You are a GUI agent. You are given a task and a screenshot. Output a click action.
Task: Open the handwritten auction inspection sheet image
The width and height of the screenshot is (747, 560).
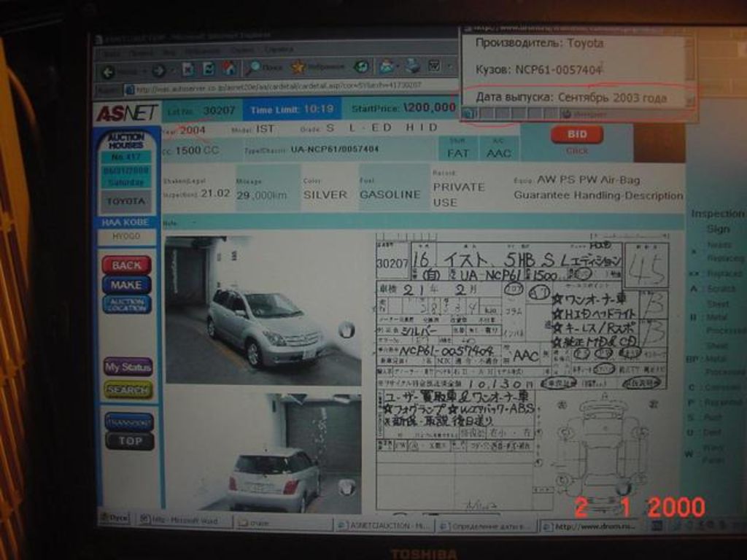pyautogui.click(x=523, y=373)
